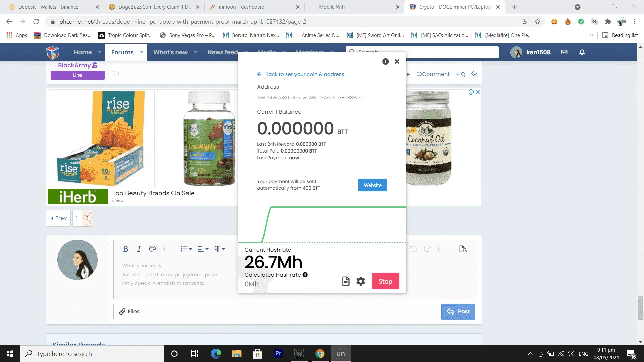The height and width of the screenshot is (362, 644).
Task: Open Top Beauty Brands On Sale ad
Action: click(153, 193)
